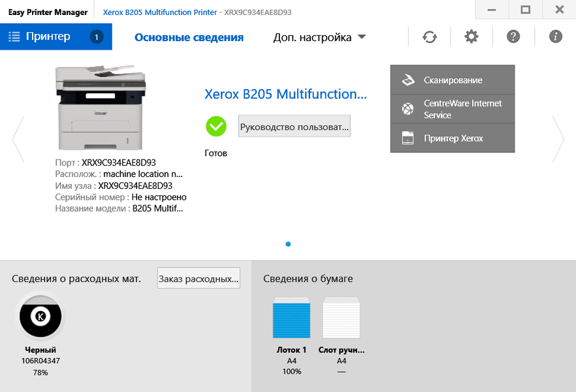The width and height of the screenshot is (576, 392).
Task: Click the Имя узла value text
Action: click(x=135, y=186)
